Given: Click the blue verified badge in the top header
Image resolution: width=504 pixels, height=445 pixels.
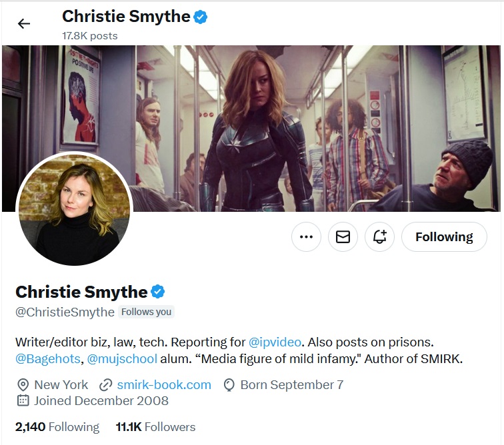Looking at the screenshot, I should [201, 17].
